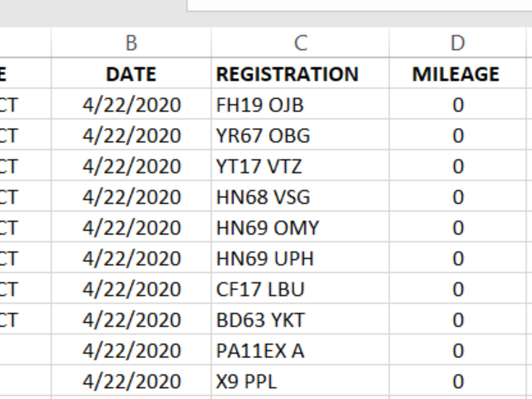Click the DATE header cell
This screenshot has height=399, width=532.
click(131, 73)
